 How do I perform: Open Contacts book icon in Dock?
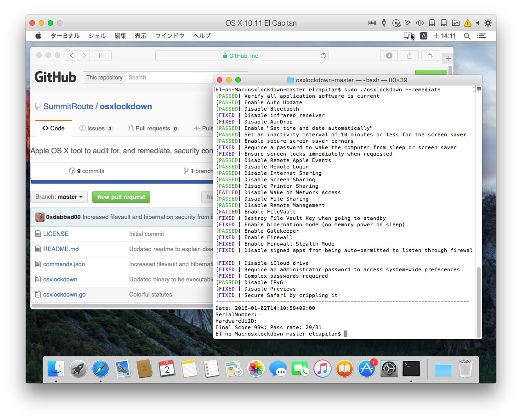[145, 369]
